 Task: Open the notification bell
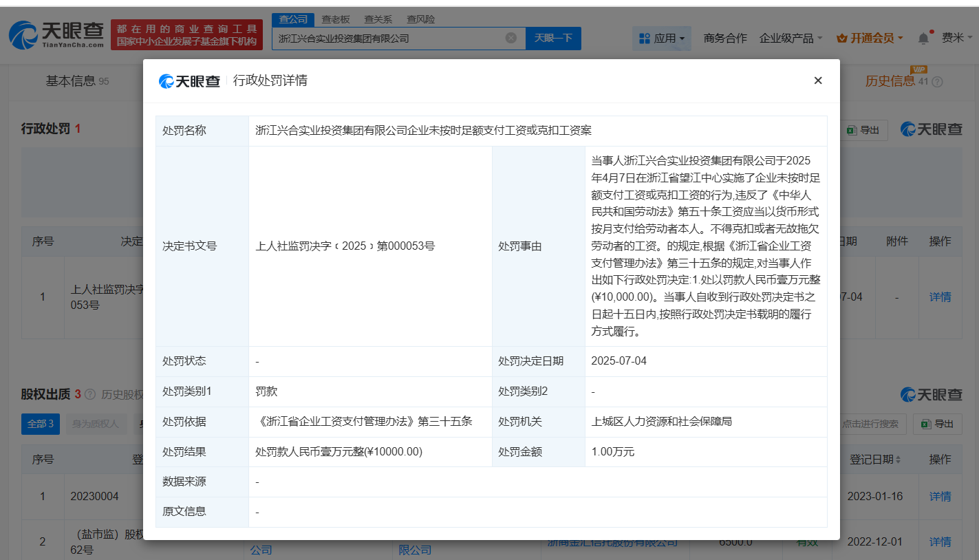pos(923,39)
